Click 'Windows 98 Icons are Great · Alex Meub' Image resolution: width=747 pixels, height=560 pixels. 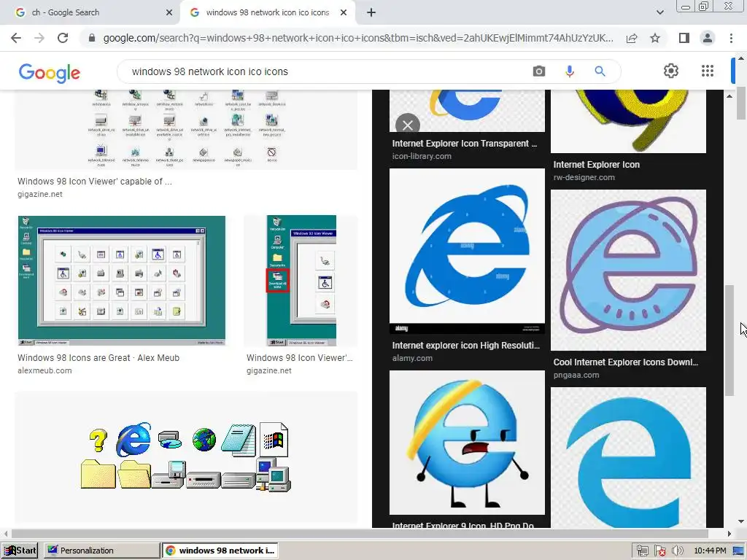[98, 357]
